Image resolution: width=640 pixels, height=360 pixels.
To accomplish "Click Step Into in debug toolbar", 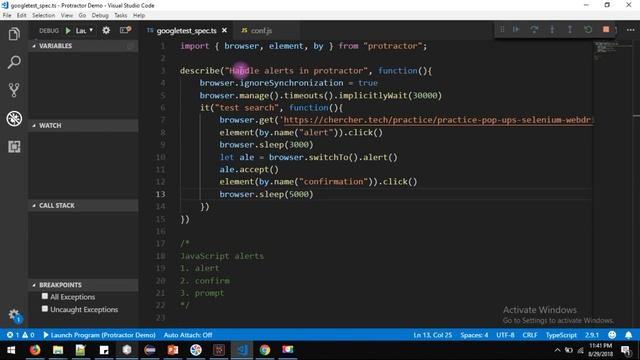I will click(552, 29).
